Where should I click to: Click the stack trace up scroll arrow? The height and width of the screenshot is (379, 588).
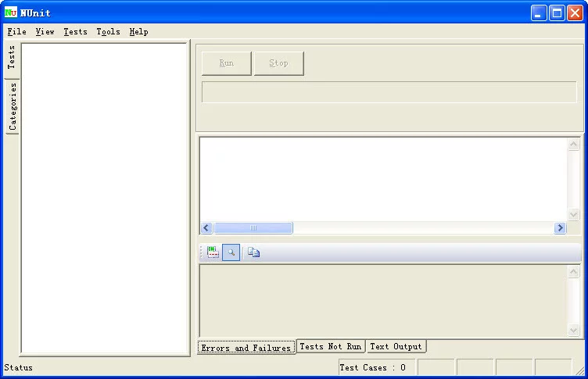point(573,272)
